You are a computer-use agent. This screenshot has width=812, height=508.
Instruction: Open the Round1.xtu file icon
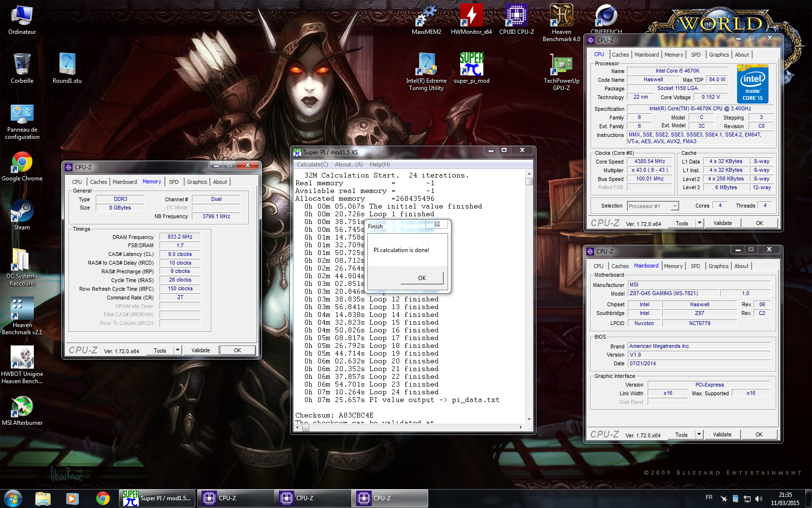click(x=67, y=69)
